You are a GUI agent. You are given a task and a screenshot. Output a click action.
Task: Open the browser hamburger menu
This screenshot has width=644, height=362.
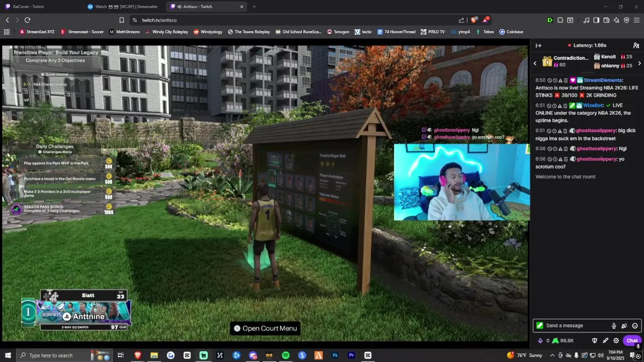click(x=636, y=20)
